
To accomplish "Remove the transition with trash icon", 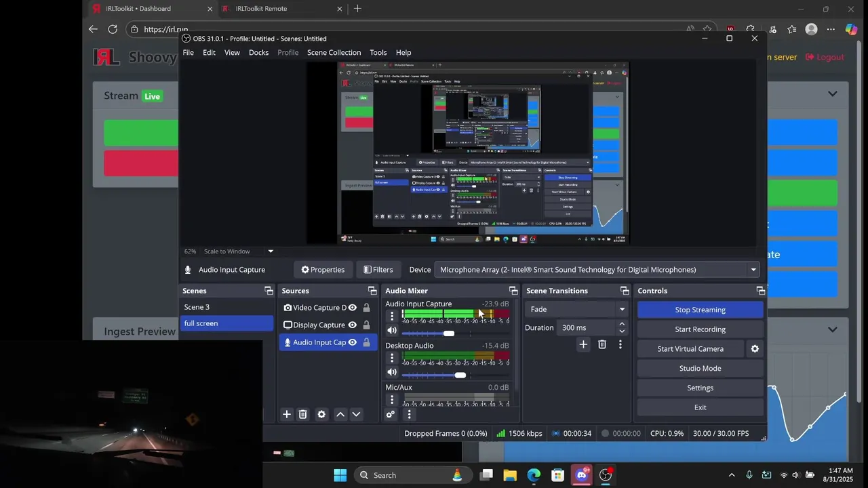I will point(601,344).
